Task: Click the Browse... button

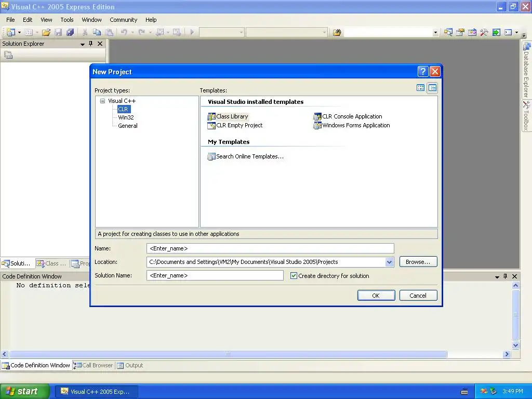Action: [x=418, y=262]
